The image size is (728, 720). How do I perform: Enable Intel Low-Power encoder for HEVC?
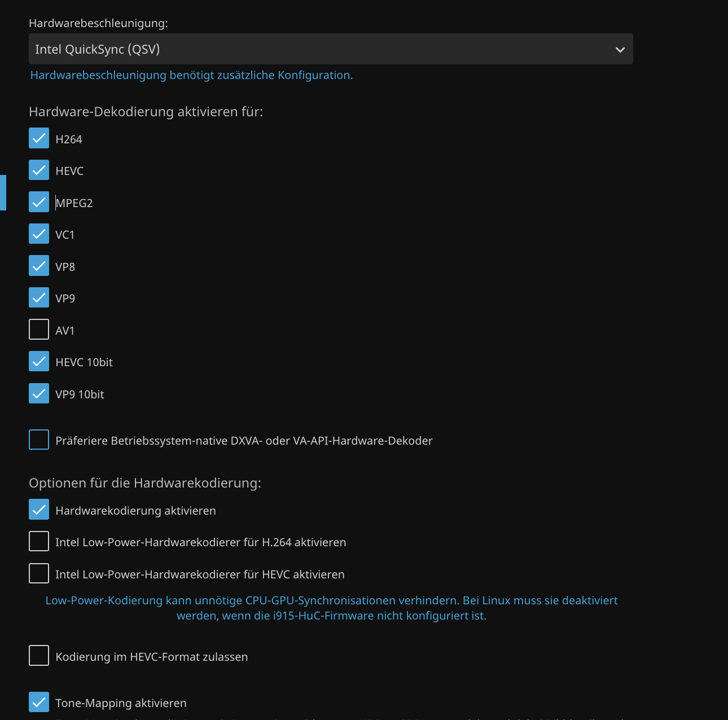click(39, 574)
